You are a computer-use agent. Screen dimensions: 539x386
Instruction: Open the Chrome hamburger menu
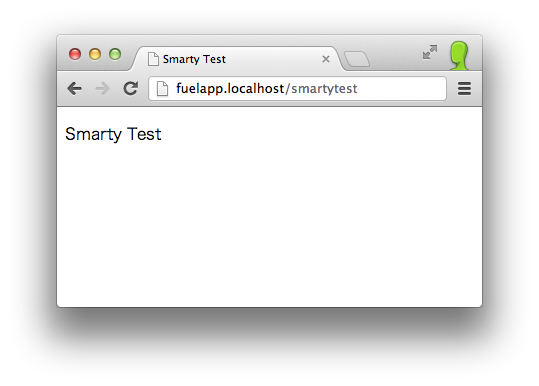464,88
